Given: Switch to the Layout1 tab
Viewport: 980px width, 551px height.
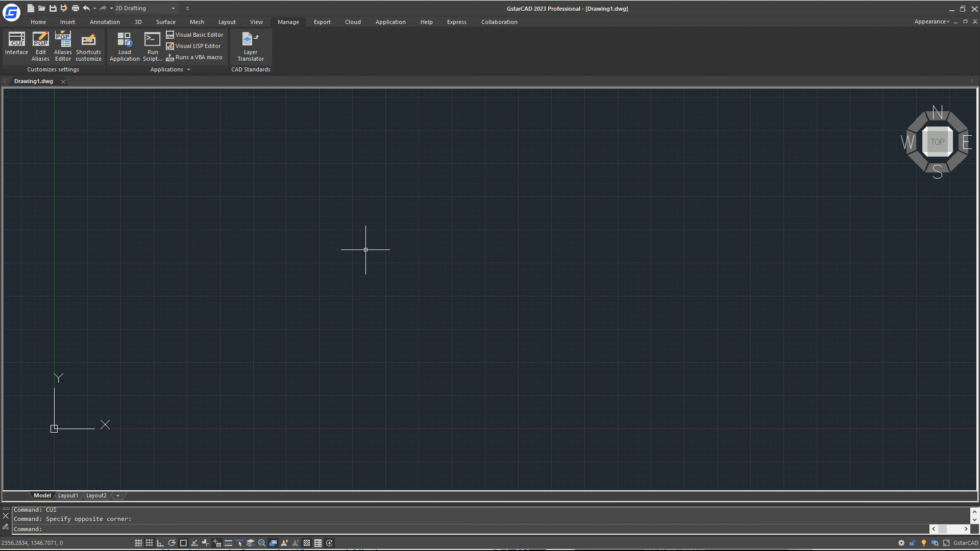Looking at the screenshot, I should pyautogui.click(x=68, y=495).
